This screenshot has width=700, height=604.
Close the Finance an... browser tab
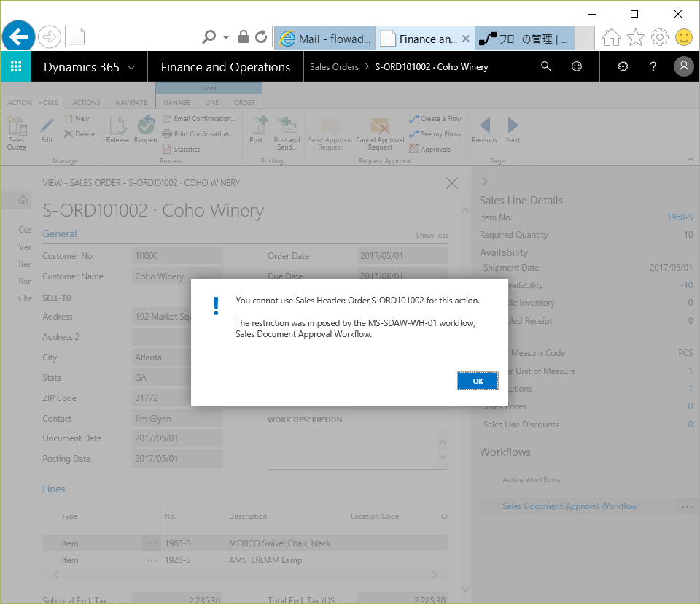466,39
